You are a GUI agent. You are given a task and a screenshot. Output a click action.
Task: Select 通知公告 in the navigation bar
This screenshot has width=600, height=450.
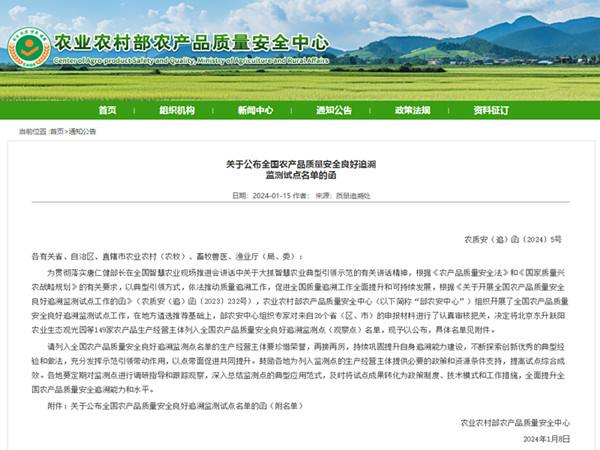coord(333,110)
